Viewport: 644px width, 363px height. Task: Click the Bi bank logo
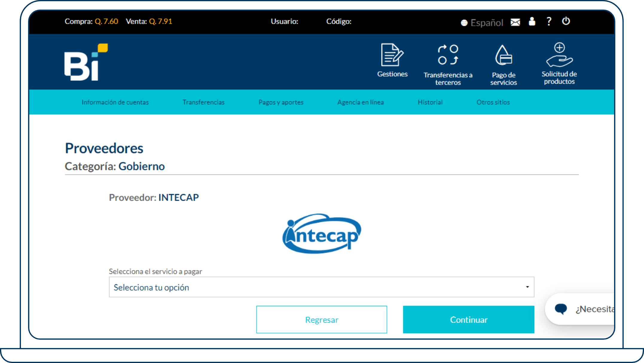pos(86,62)
